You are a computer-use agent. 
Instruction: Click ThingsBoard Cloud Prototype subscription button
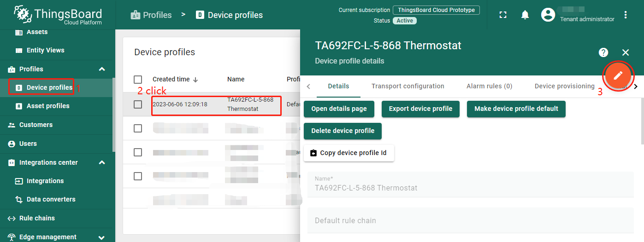tap(436, 10)
